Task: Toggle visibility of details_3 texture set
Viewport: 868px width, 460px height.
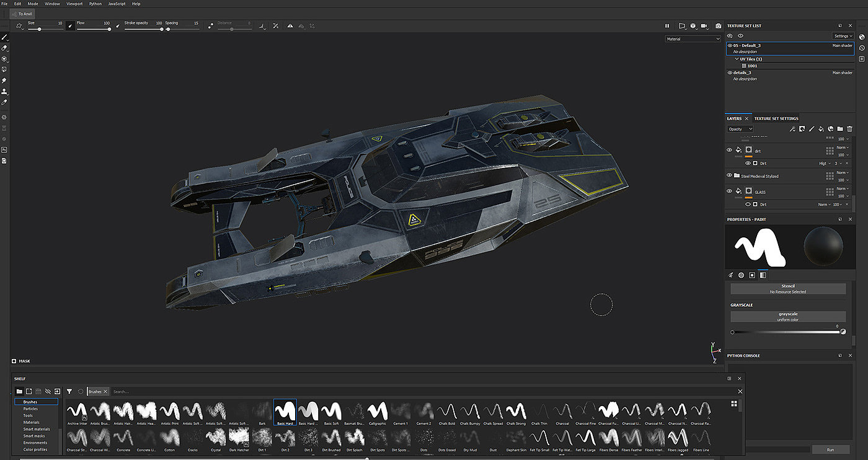Action: (730, 73)
